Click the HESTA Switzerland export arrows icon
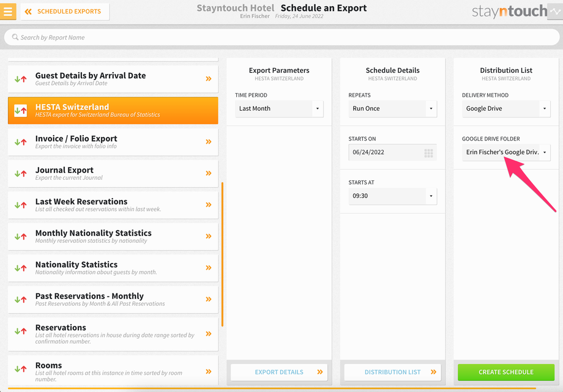This screenshot has height=392, width=563. click(x=20, y=110)
